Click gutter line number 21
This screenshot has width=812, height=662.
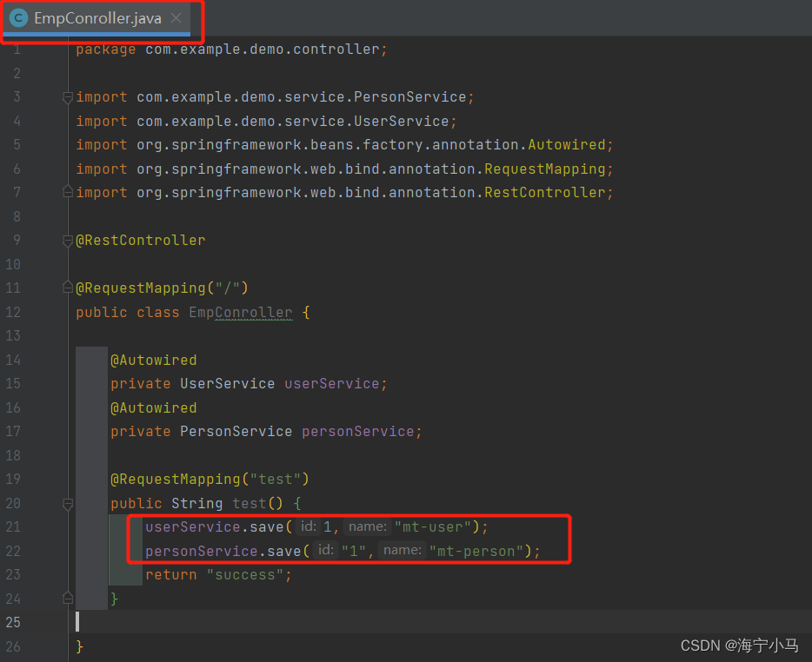point(13,527)
